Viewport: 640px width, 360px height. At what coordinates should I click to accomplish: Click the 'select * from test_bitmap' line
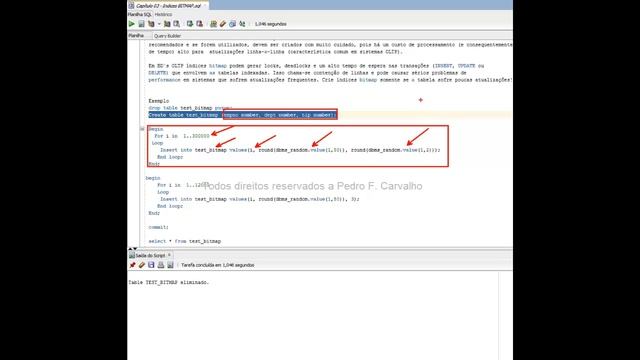click(x=184, y=241)
